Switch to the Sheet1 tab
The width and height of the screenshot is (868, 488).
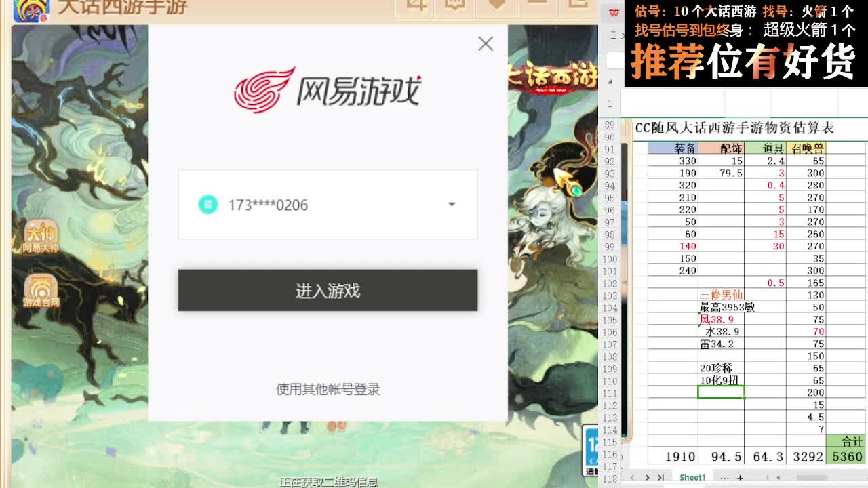click(692, 477)
